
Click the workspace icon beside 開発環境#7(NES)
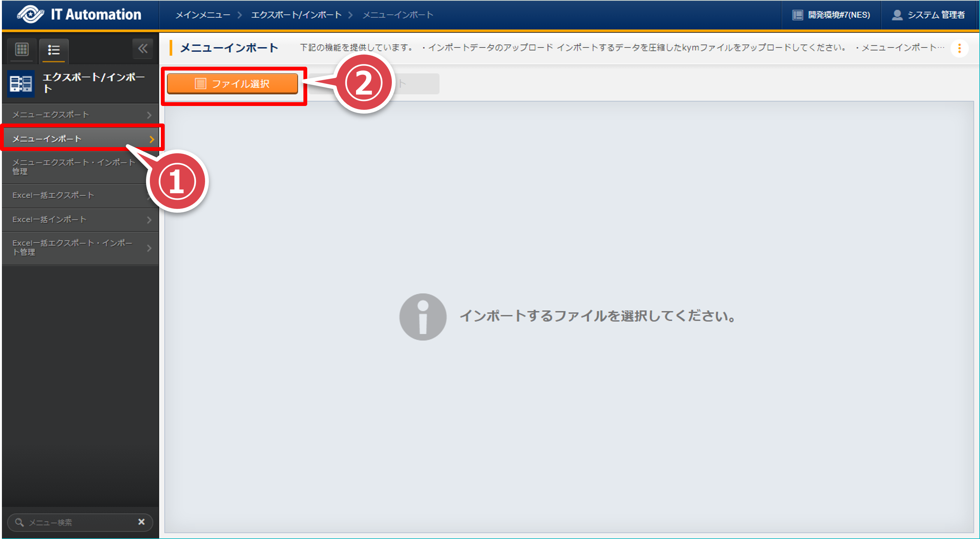(x=797, y=15)
